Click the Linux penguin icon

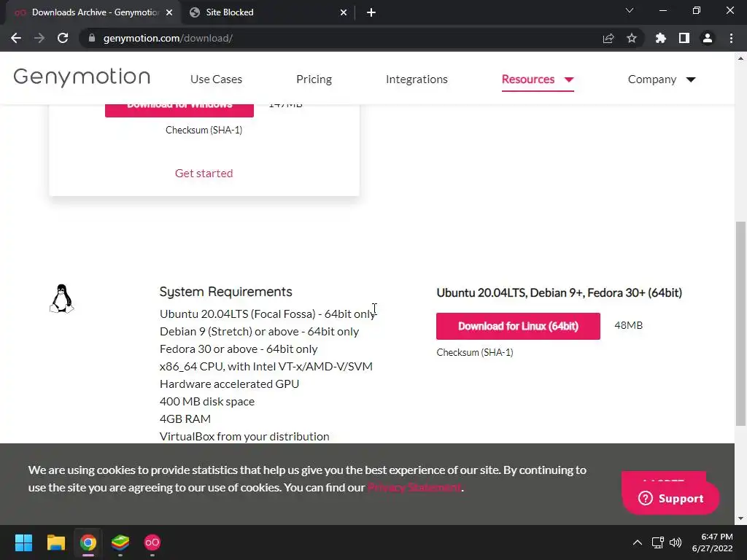coord(61,298)
